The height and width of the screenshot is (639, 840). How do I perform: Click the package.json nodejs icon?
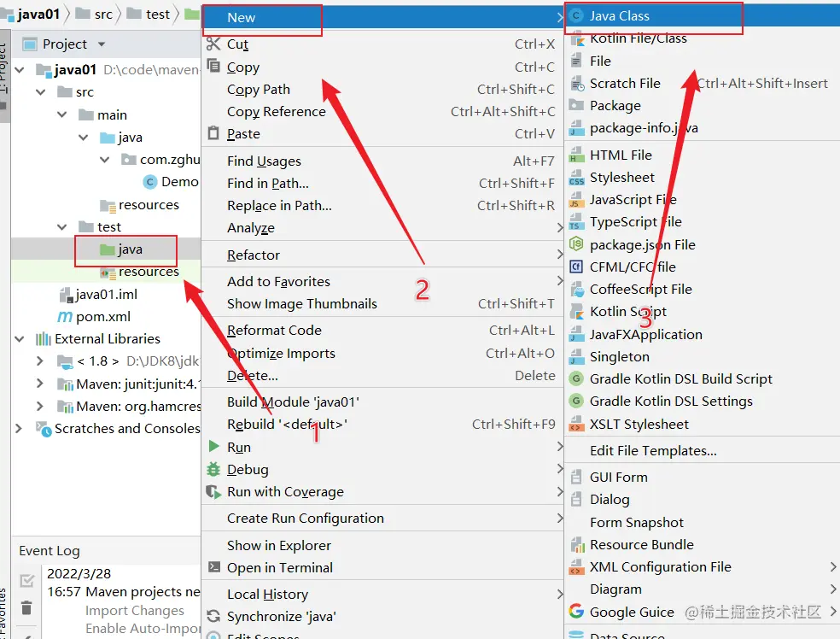(576, 244)
